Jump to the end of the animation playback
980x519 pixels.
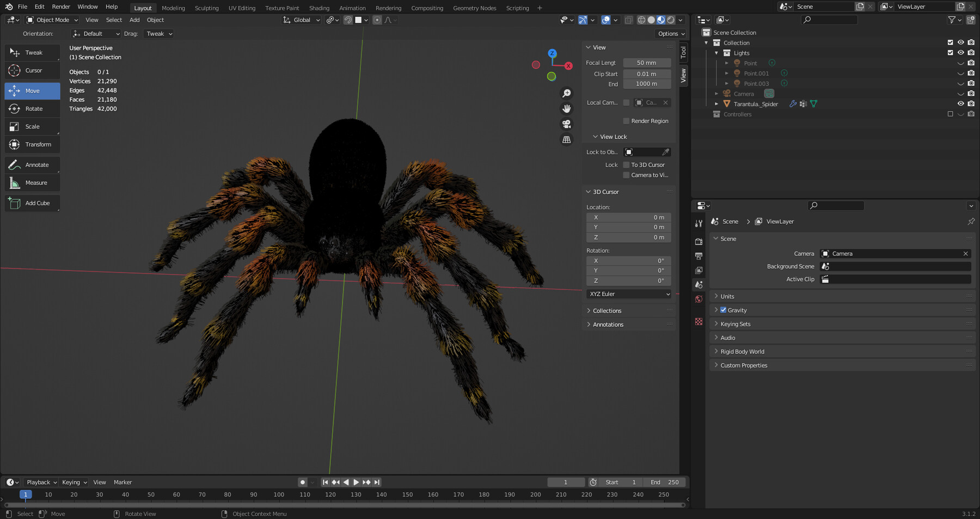(x=378, y=482)
